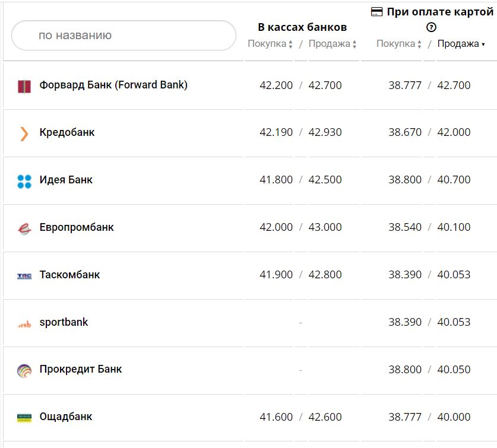Click the Procredit Bank logo icon
Viewport: 497px width, 448px height.
click(24, 371)
